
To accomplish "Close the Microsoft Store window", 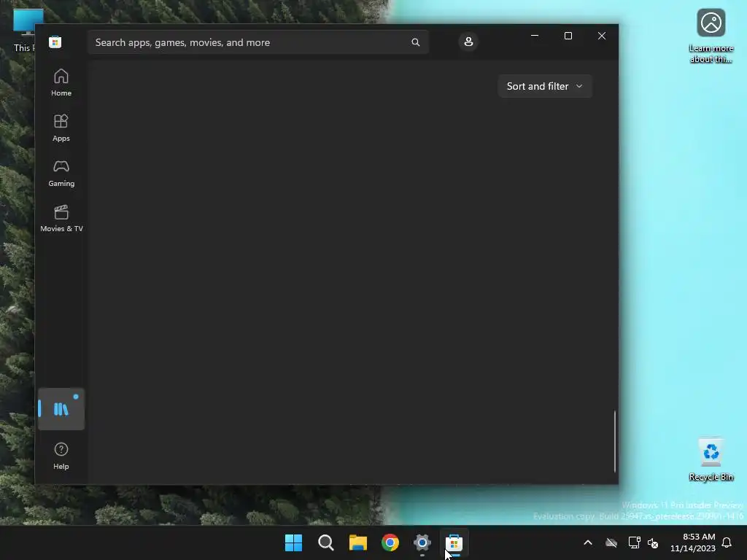I will pyautogui.click(x=602, y=36).
